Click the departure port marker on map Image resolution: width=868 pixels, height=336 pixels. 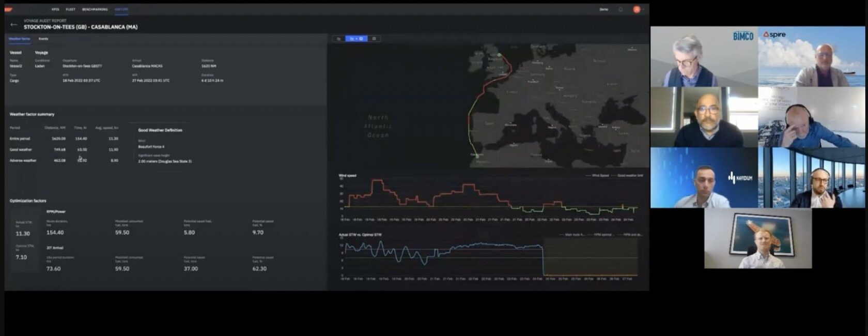(x=499, y=54)
